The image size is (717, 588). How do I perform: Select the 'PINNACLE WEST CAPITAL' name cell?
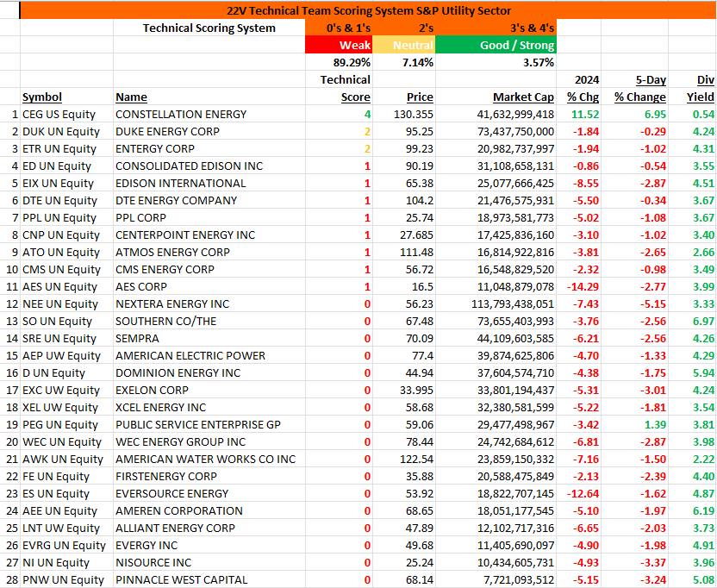coord(209,579)
